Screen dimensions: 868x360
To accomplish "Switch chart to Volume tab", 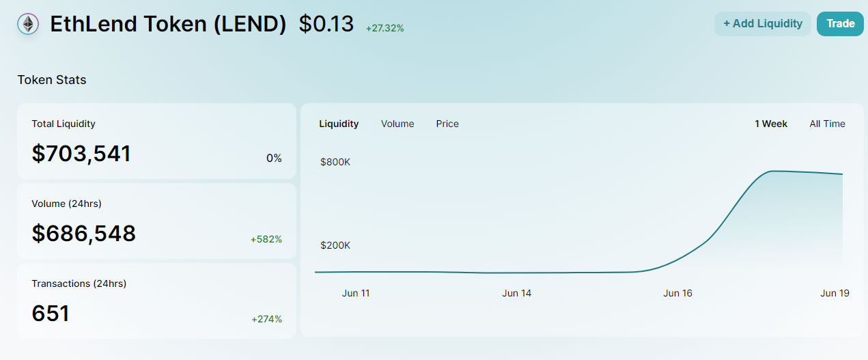I will [x=397, y=124].
